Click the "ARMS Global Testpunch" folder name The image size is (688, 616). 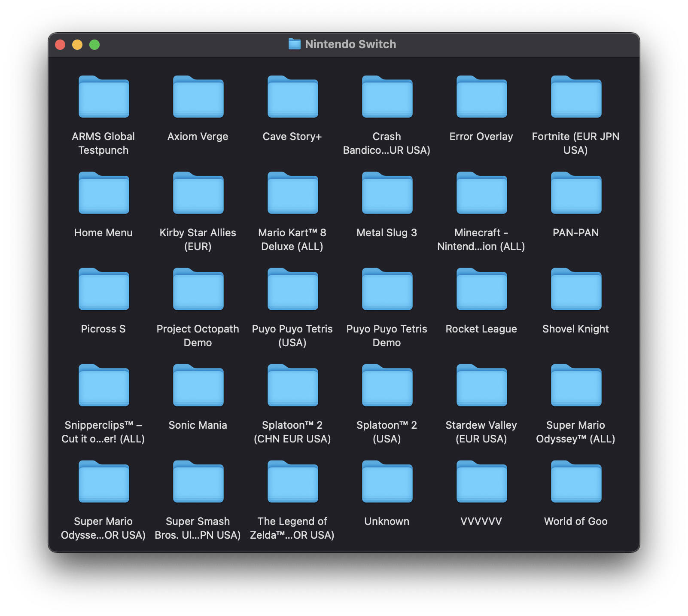[x=104, y=143]
